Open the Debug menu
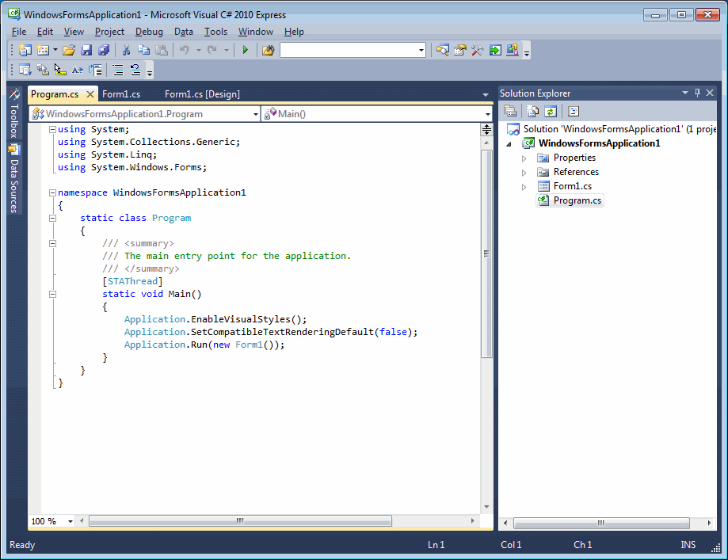 click(149, 32)
